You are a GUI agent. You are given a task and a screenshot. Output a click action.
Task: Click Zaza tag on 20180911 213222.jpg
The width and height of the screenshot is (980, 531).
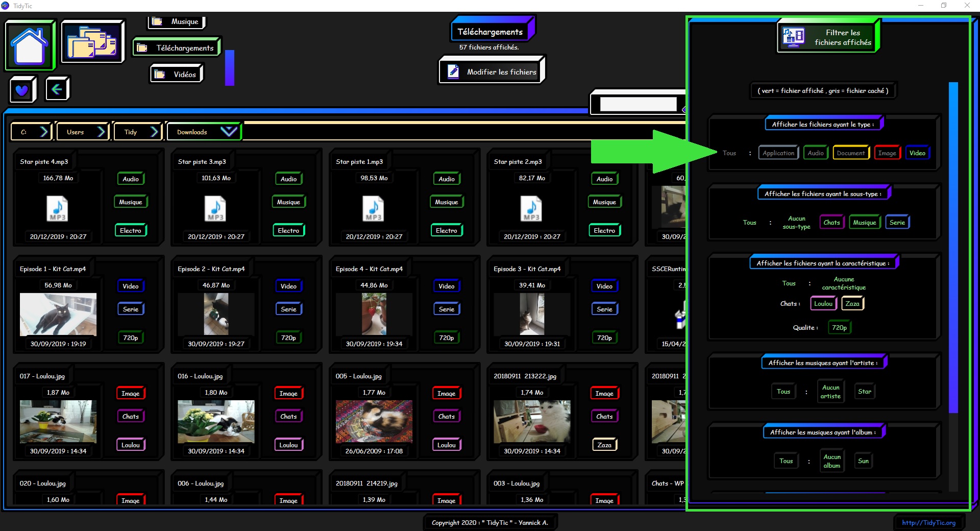point(604,445)
